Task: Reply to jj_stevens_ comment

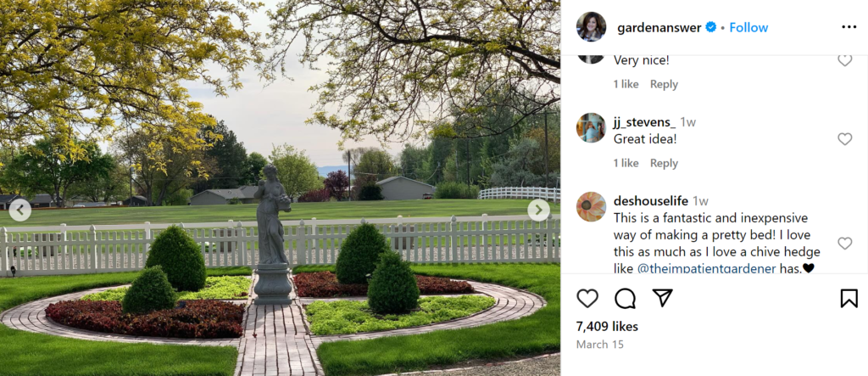Action: (664, 163)
